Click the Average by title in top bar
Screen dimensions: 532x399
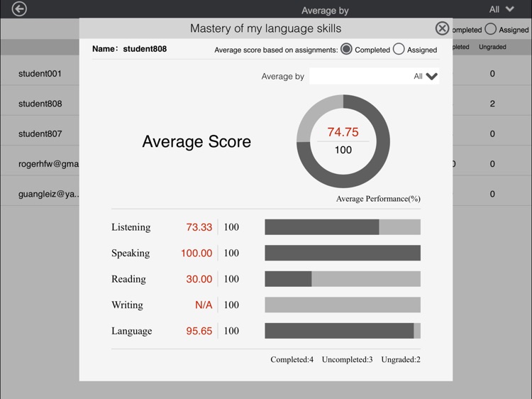tap(325, 11)
